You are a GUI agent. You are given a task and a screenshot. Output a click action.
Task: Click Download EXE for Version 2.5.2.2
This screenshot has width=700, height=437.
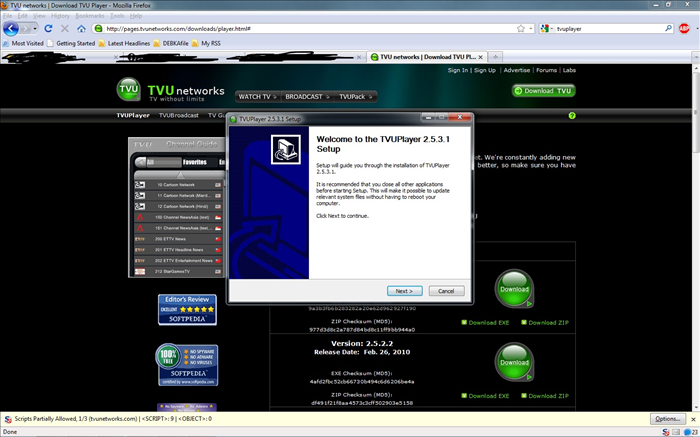[485, 395]
